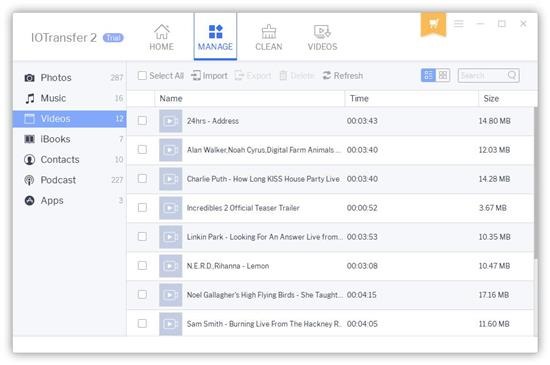Check the box for Charlie Puth video
The width and height of the screenshot is (550, 365).
[x=142, y=179]
